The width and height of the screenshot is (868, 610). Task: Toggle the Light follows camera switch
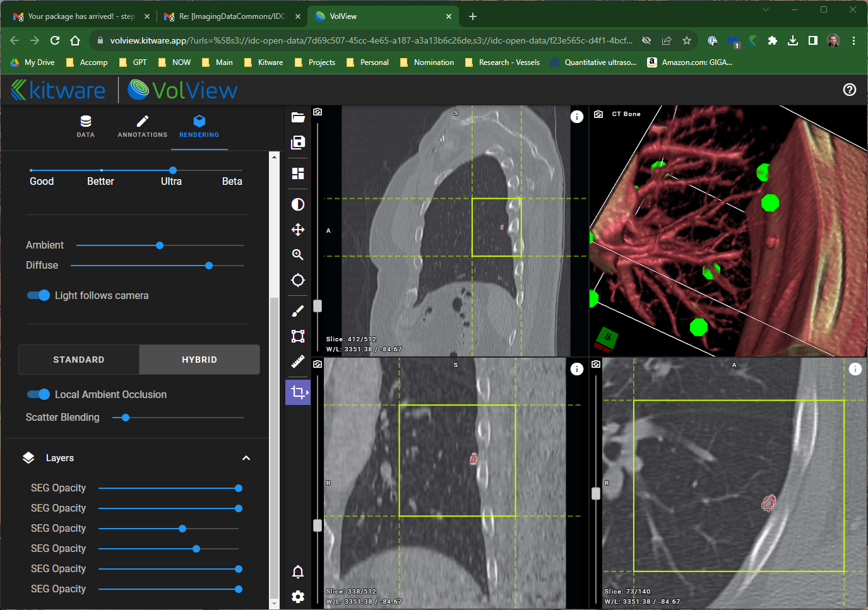click(39, 295)
